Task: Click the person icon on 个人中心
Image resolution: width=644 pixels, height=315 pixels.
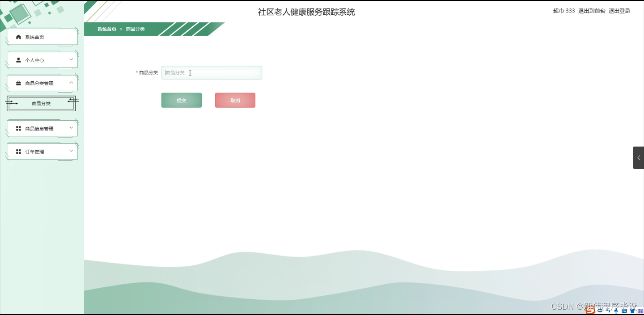Action: pos(18,59)
